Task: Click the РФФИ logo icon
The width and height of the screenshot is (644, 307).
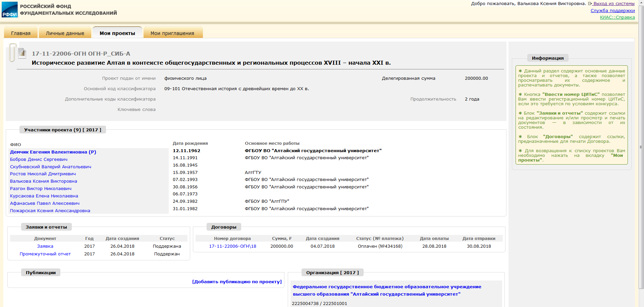Action: 10,9
